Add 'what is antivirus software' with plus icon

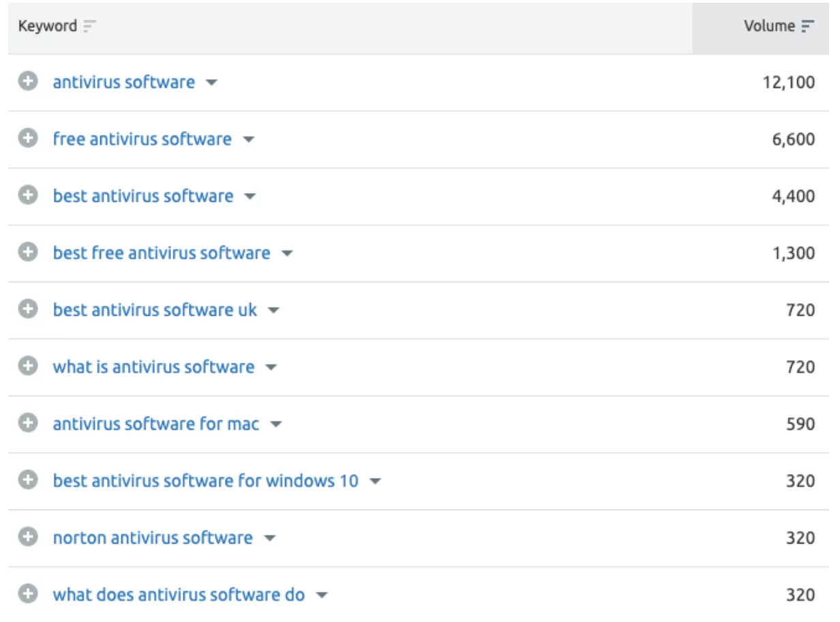[x=28, y=367]
